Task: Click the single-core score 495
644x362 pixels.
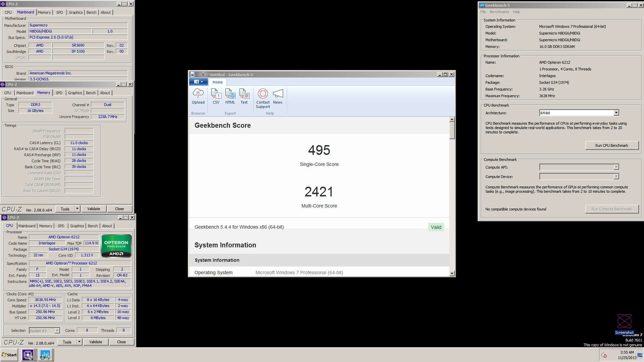Action: 319,150
